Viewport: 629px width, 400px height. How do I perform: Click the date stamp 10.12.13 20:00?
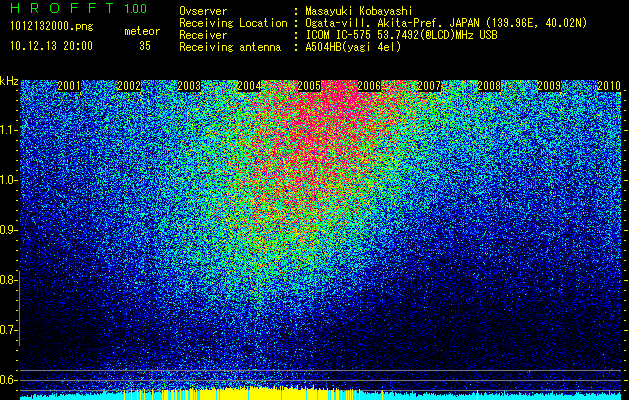tap(51, 46)
